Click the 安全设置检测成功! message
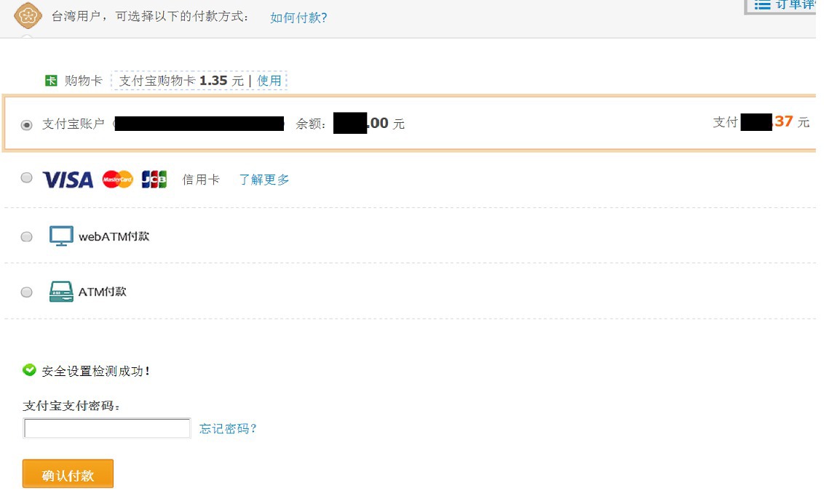 tap(95, 371)
